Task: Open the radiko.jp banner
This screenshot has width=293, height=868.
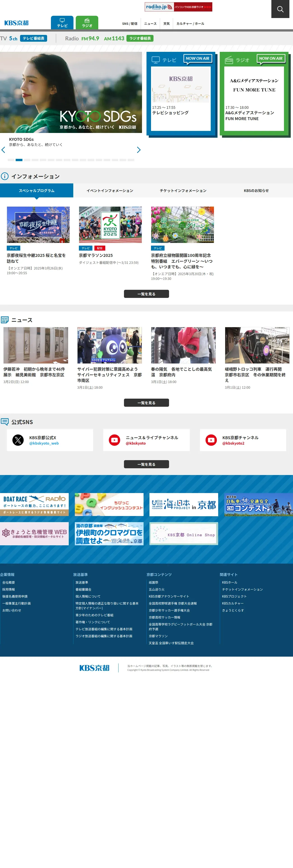Action: pyautogui.click(x=178, y=7)
